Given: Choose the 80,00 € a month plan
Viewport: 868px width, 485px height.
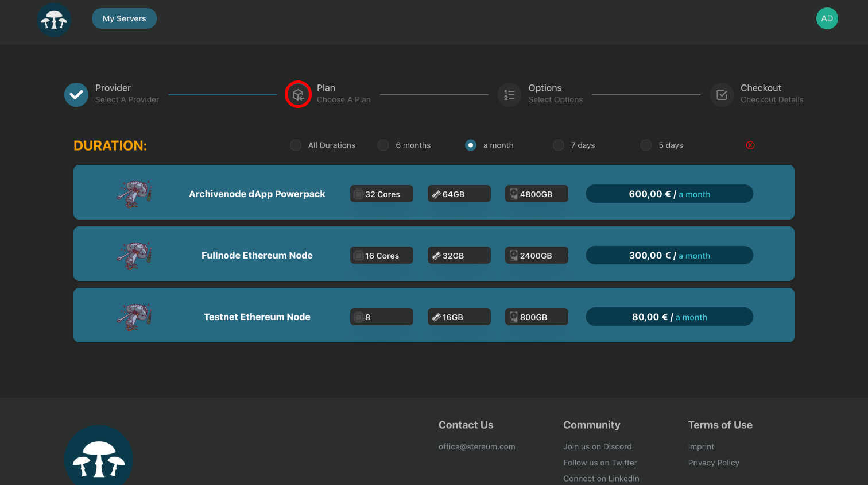Looking at the screenshot, I should [669, 317].
